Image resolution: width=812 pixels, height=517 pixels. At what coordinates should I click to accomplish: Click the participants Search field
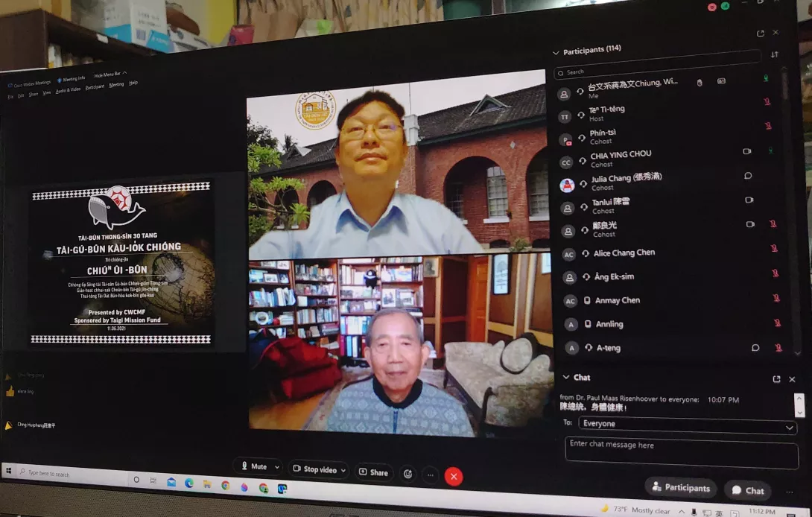point(657,66)
